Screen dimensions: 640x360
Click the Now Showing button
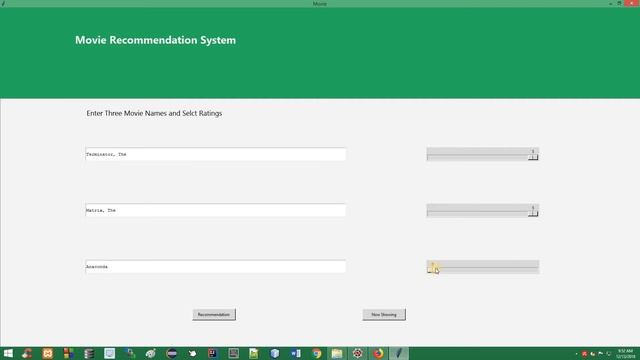[384, 314]
